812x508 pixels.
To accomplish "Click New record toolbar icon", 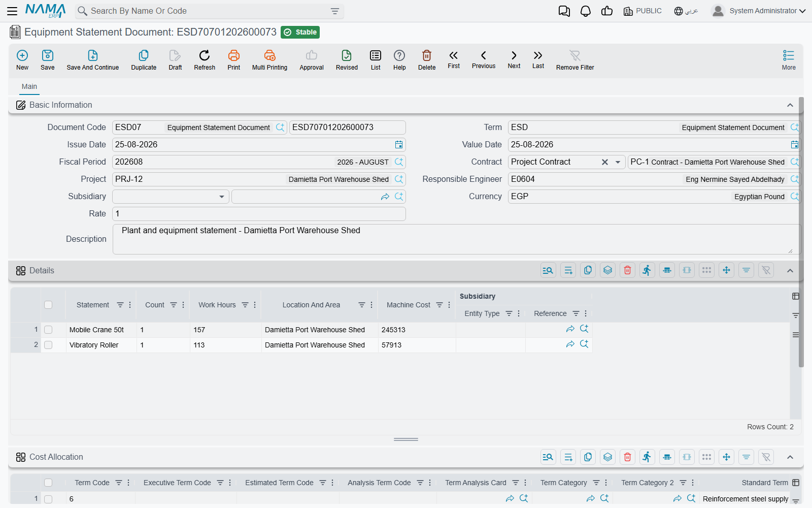I will click(22, 60).
